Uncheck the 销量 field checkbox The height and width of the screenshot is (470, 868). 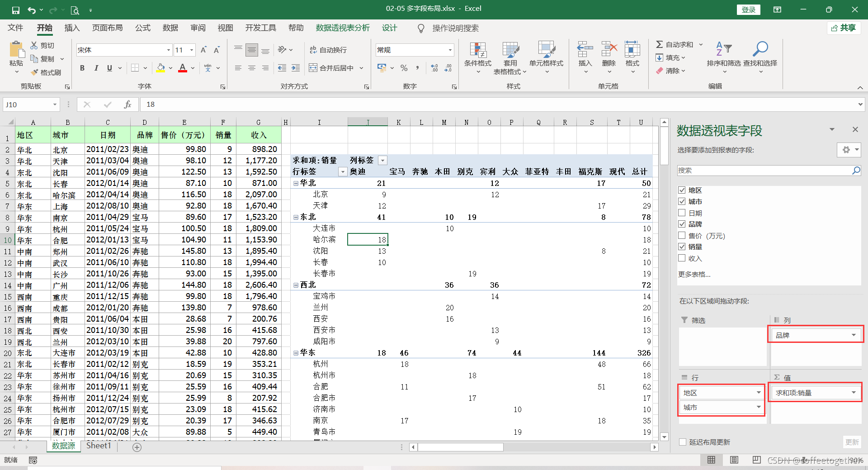(682, 247)
